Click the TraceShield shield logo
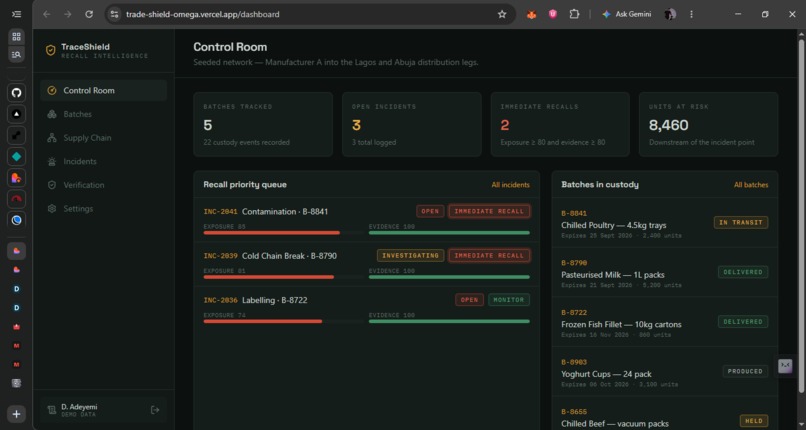 click(50, 50)
